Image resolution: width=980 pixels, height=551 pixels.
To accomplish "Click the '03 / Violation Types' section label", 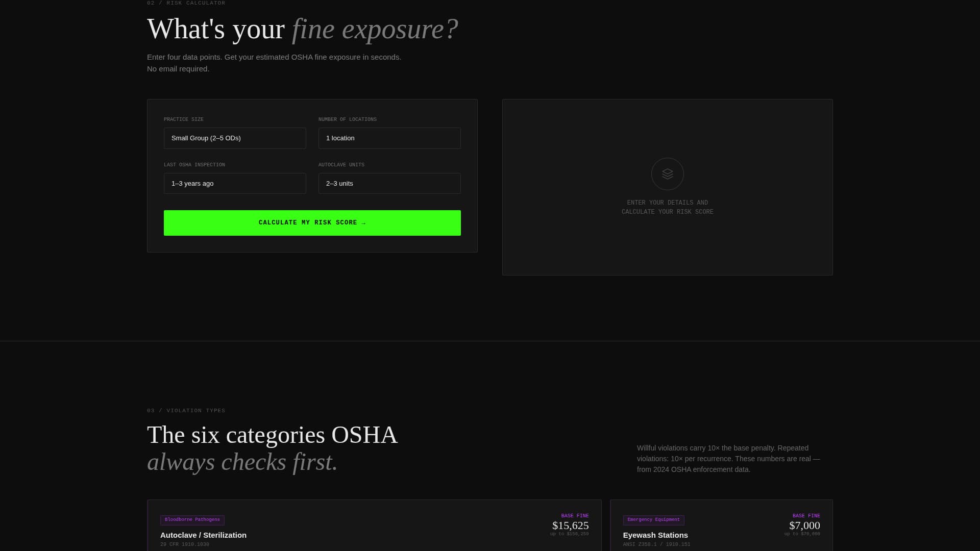I will pos(186,411).
